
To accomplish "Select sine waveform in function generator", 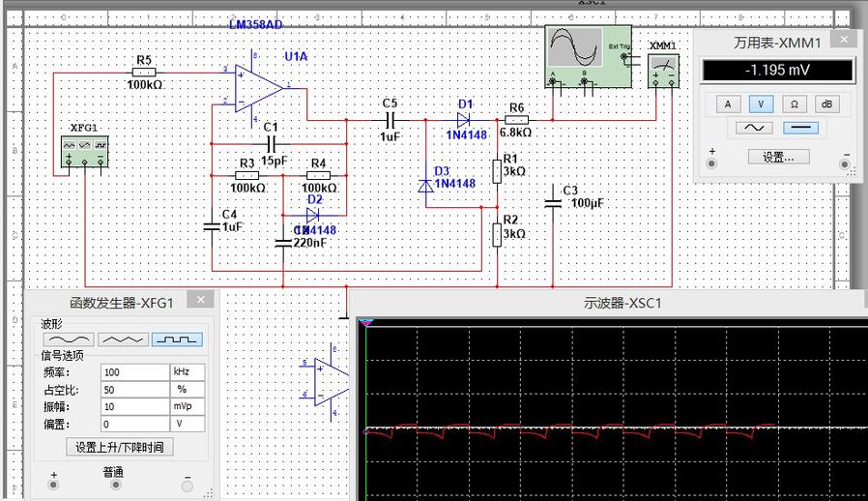I will (67, 339).
